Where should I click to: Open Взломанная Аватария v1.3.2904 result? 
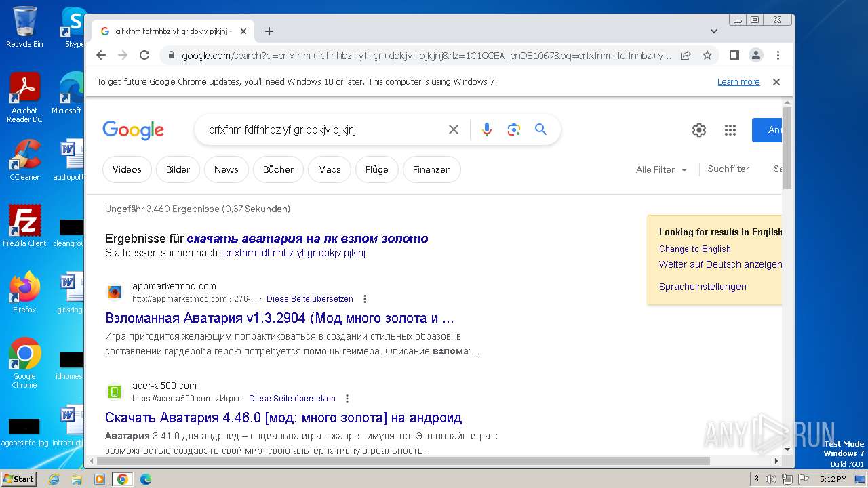click(280, 318)
